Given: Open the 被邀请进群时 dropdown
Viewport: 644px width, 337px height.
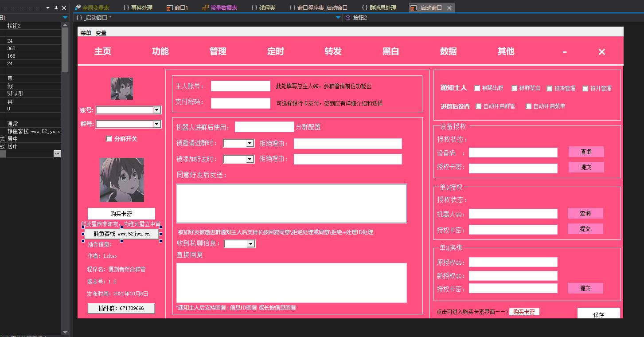Looking at the screenshot, I should 250,143.
